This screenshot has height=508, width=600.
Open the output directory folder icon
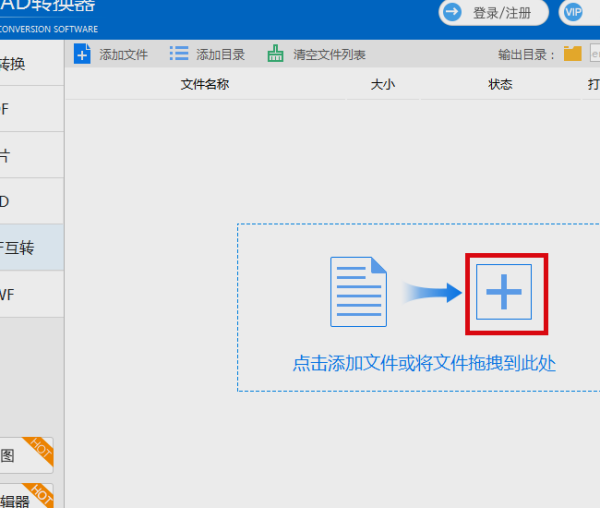(572, 54)
